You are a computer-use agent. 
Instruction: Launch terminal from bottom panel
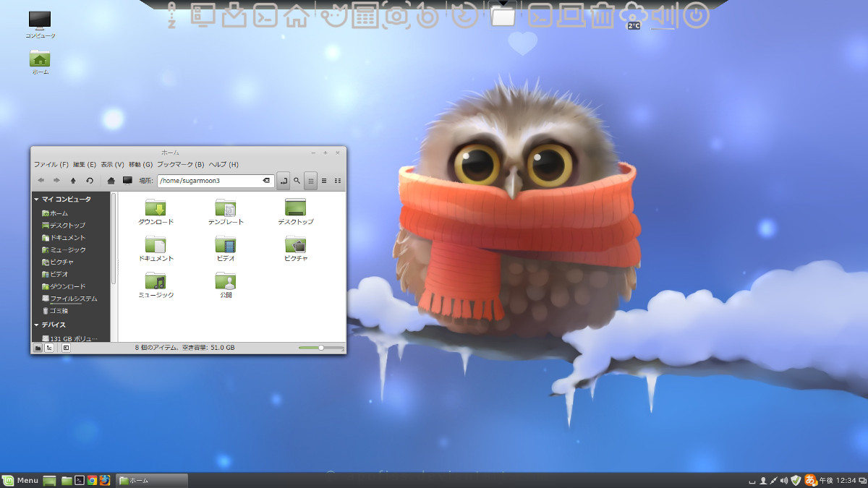pyautogui.click(x=80, y=480)
